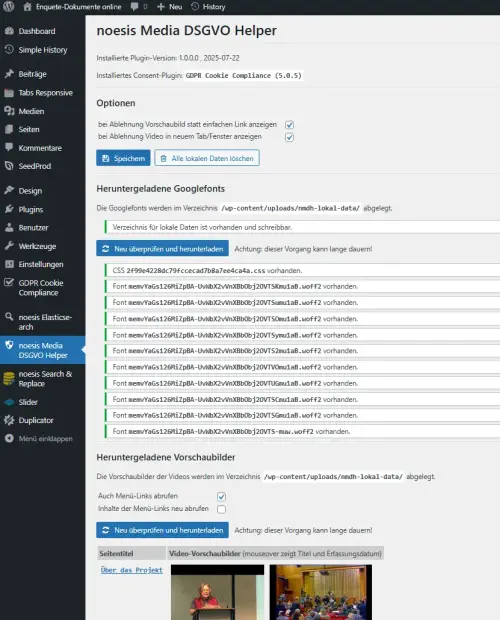500x620 pixels.
Task: Collapse the sidebar via 'Menü einklappen' label
Action: coord(45,439)
